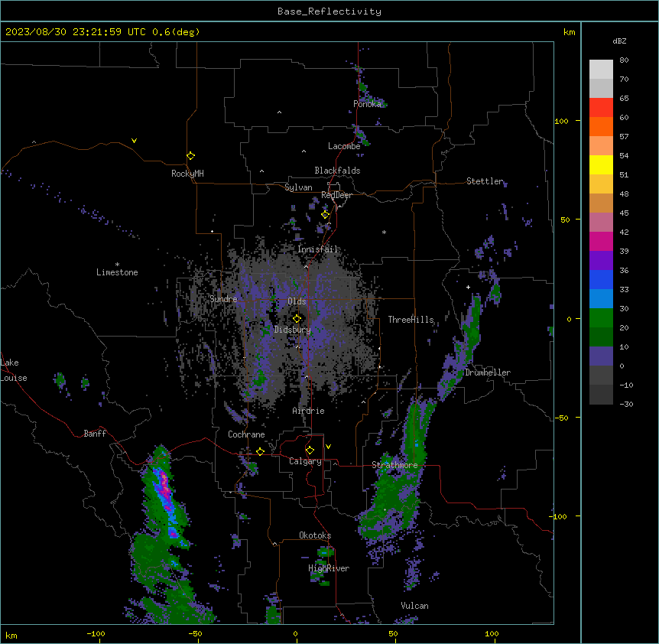Pick the orange 57-60 dBZ legend swatch
Viewport: 659px width, 644px height.
tap(601, 126)
